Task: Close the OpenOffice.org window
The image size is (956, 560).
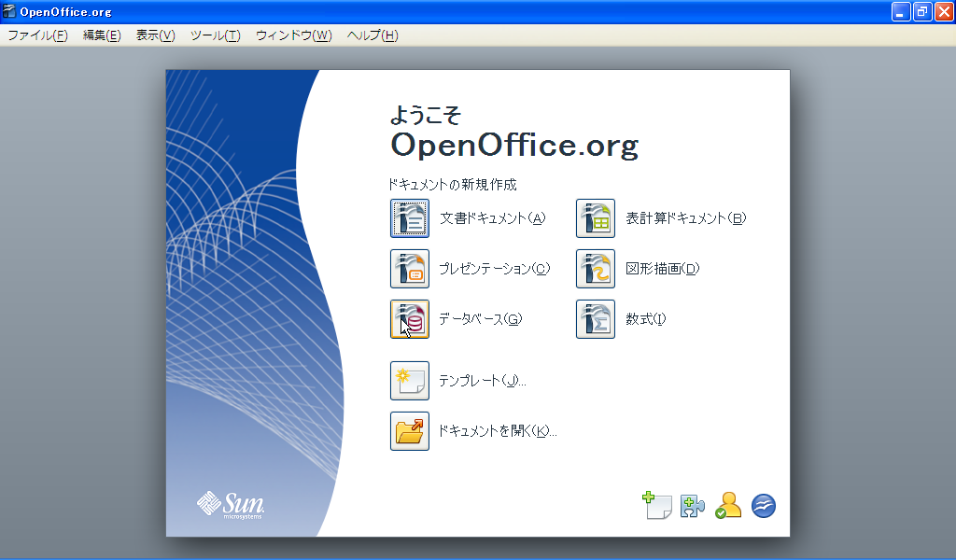Action: tap(944, 11)
